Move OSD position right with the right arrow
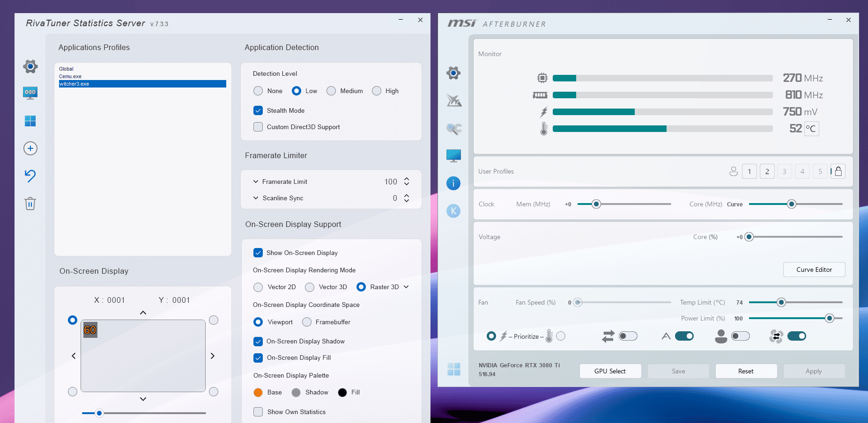868x423 pixels. 213,356
